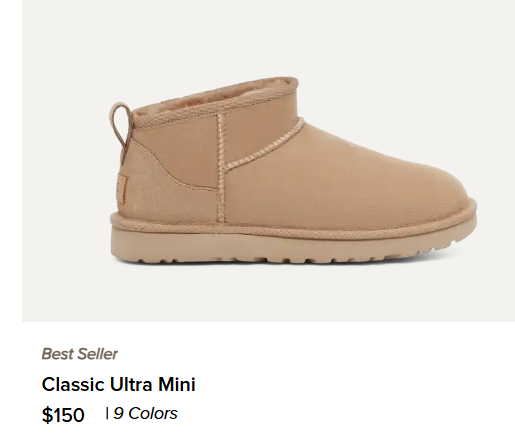Click the Best Seller badge text

79,354
